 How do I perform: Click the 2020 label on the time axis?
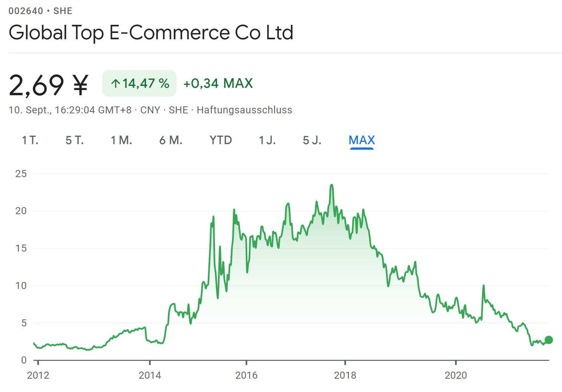456,375
